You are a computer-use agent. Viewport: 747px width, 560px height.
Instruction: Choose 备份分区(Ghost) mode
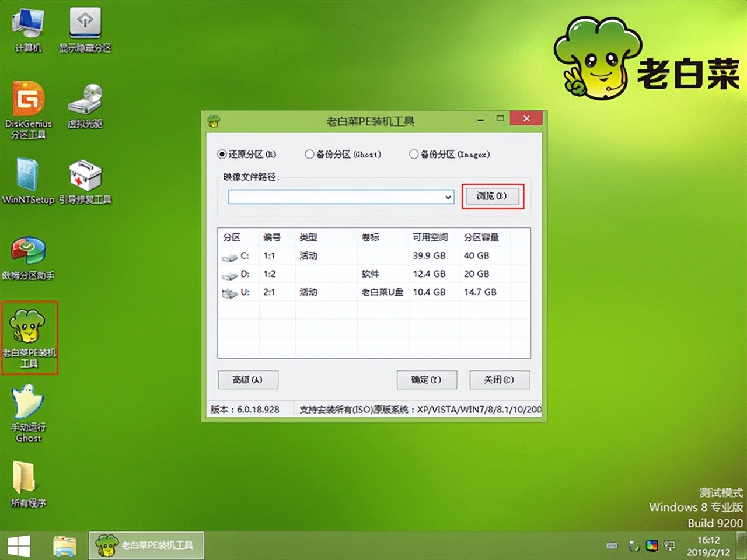(x=309, y=154)
